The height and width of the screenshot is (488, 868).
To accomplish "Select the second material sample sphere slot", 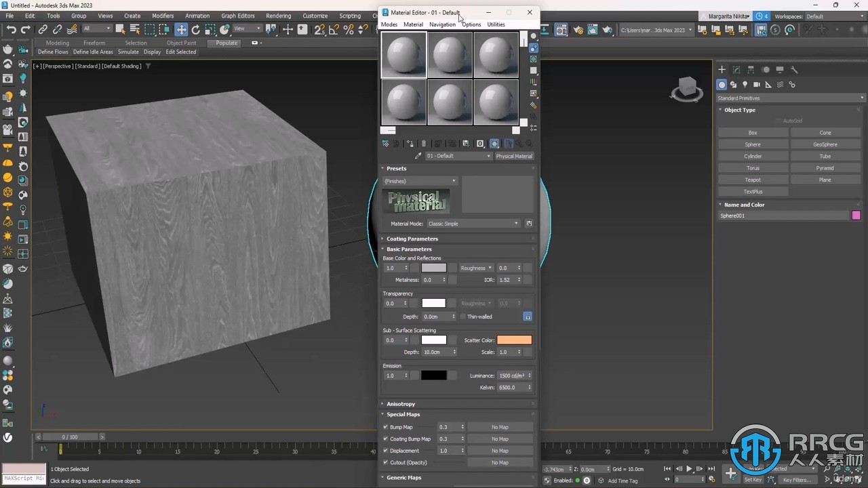I will click(450, 55).
